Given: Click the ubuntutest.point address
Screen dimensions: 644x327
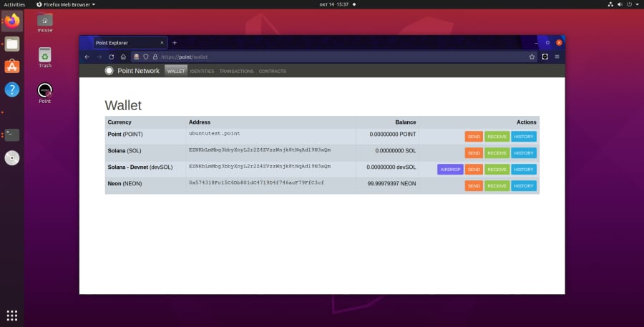Looking at the screenshot, I should [215, 134].
